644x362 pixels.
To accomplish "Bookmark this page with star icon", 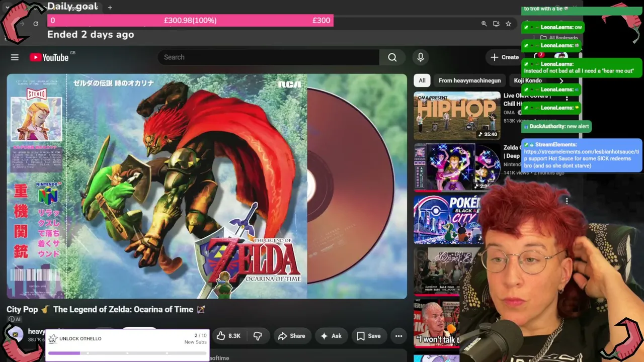I will point(508,24).
